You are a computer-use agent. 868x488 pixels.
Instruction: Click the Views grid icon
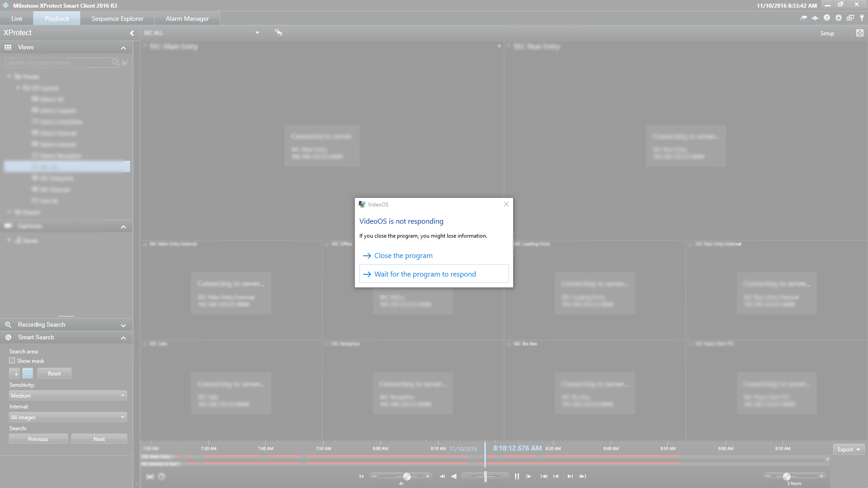click(x=8, y=47)
